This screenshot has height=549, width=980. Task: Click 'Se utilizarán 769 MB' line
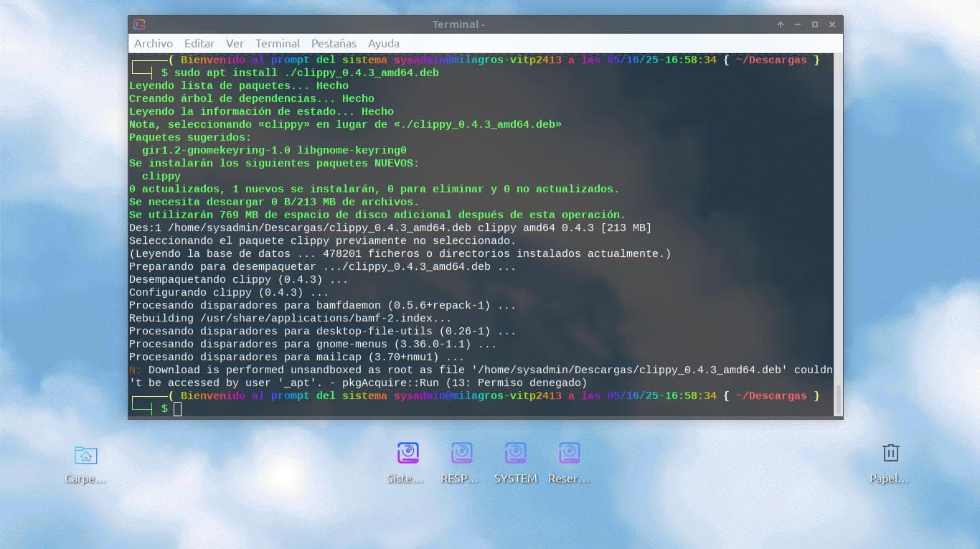click(377, 215)
